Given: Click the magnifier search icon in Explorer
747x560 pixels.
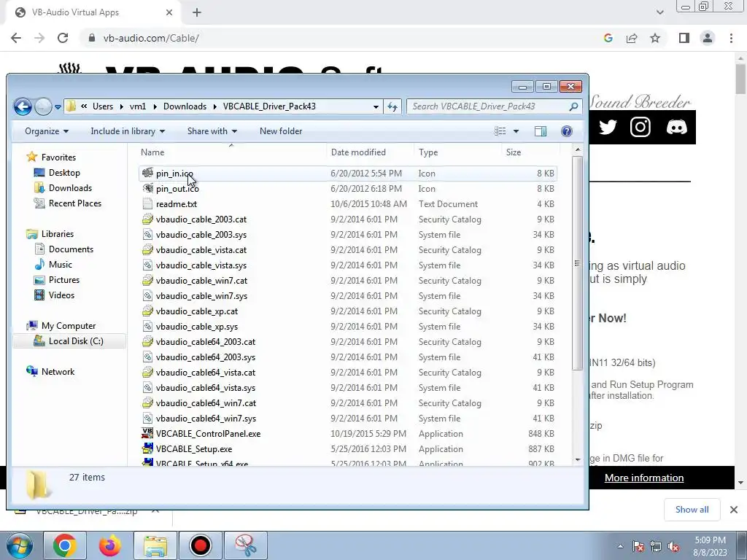Looking at the screenshot, I should coord(573,106).
